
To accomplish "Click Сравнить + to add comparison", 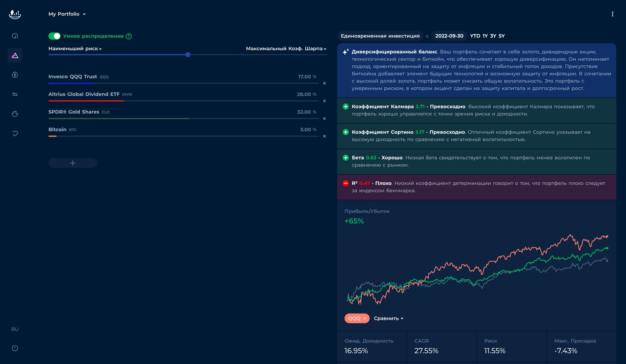I will click(x=388, y=318).
